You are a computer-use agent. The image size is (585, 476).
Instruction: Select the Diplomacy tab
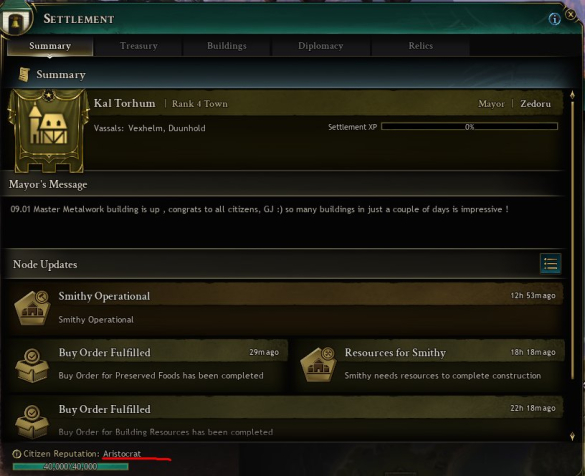(x=320, y=46)
